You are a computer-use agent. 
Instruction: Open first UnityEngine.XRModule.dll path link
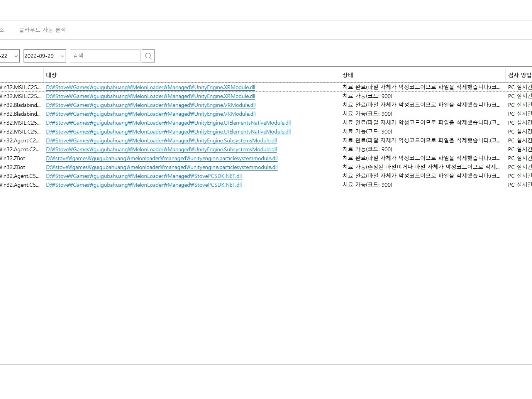point(151,87)
